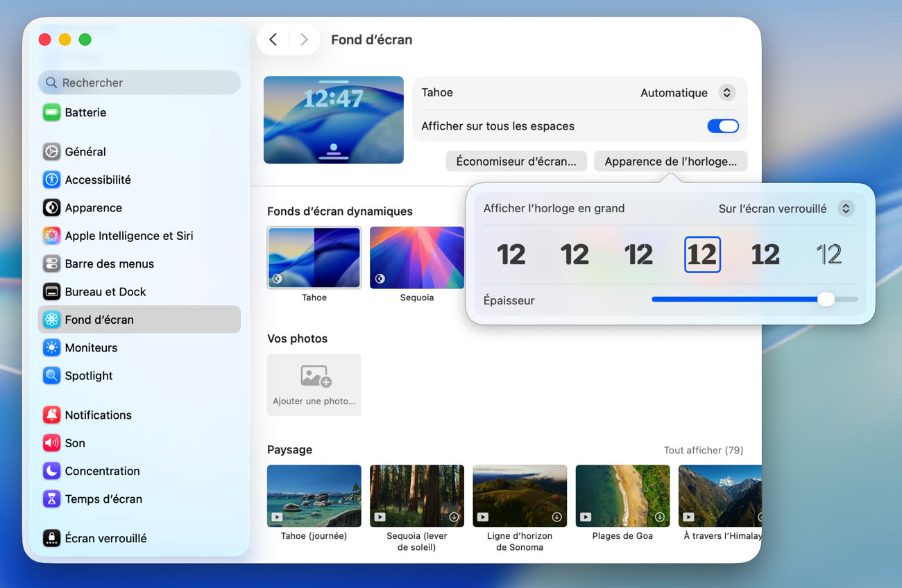Select the Barre des menus icon
This screenshot has width=902, height=588.
click(51, 263)
